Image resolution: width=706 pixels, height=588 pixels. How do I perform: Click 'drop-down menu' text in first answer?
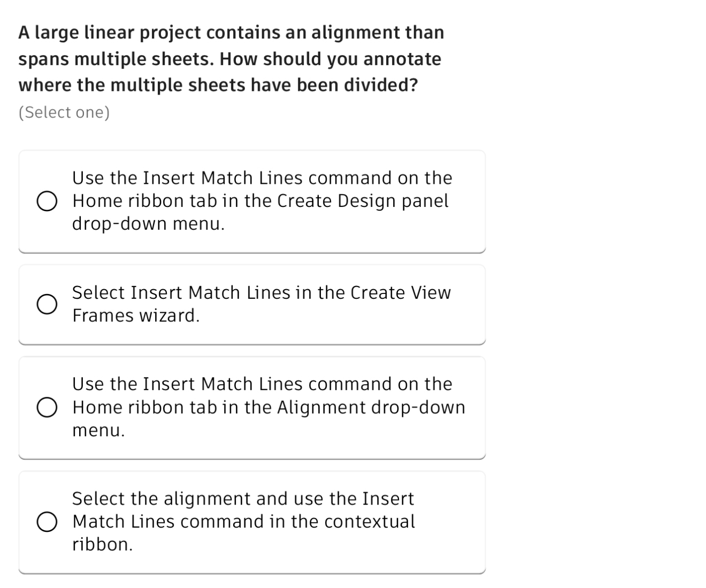148,223
